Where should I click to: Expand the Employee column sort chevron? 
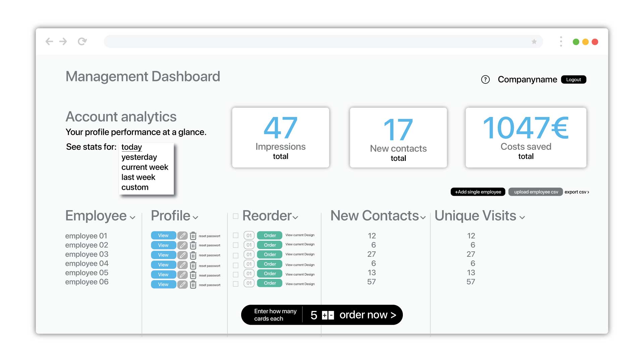click(x=132, y=218)
